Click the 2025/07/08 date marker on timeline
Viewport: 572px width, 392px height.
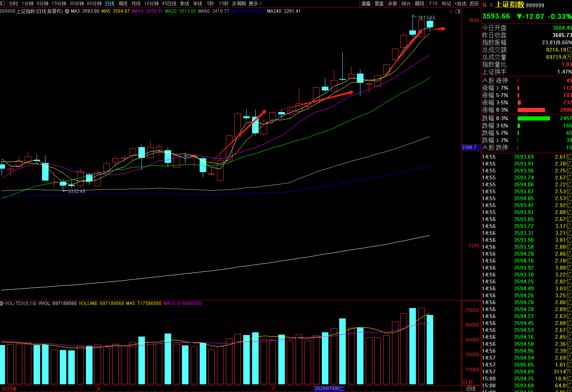(x=329, y=389)
